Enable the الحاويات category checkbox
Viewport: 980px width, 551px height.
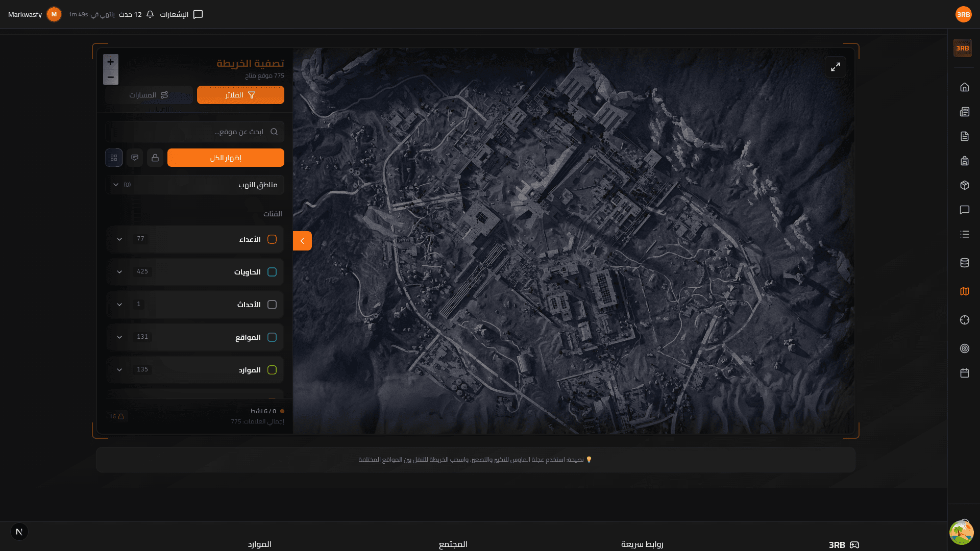click(x=272, y=272)
